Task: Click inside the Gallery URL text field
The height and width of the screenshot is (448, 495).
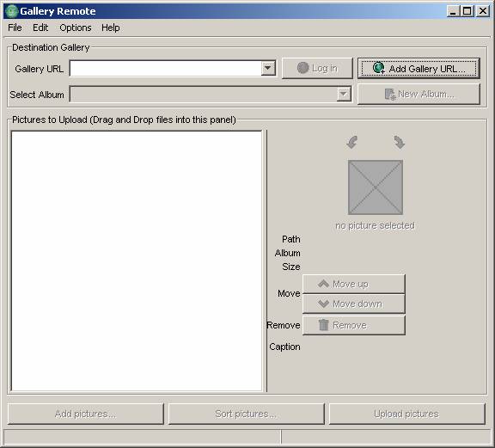Action: [x=166, y=68]
